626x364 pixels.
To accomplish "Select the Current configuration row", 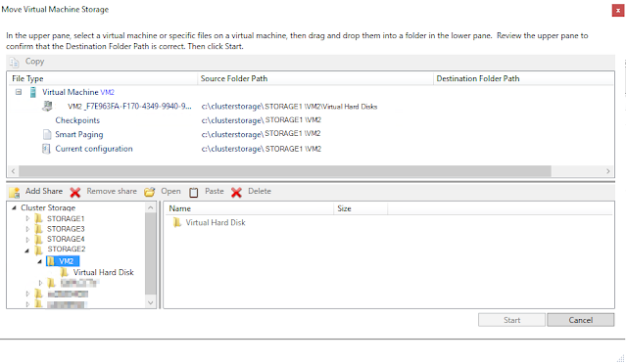I will (94, 149).
